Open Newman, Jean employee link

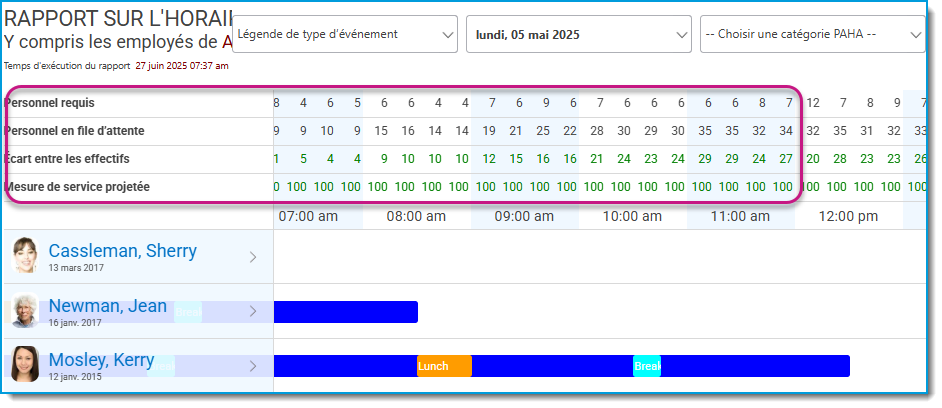pyautogui.click(x=108, y=306)
